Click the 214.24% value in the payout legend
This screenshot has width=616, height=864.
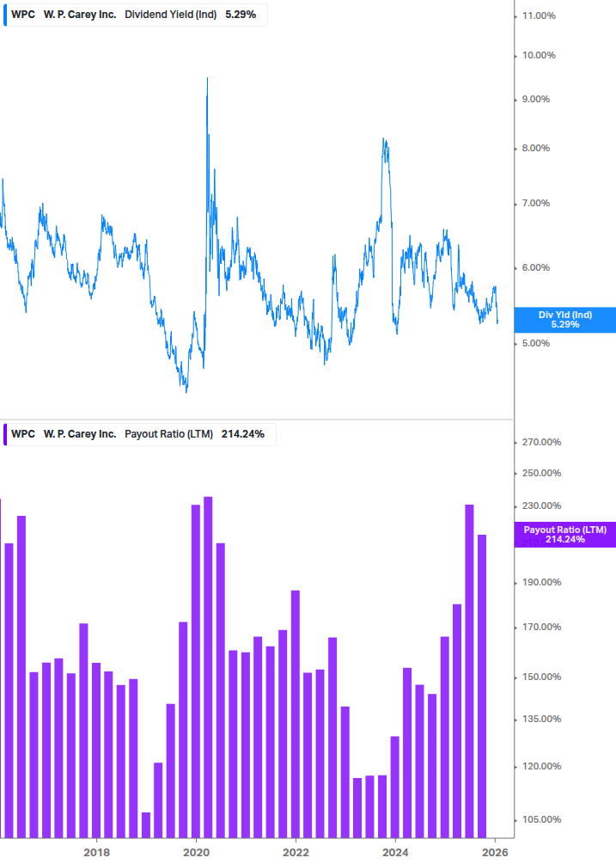(x=241, y=434)
